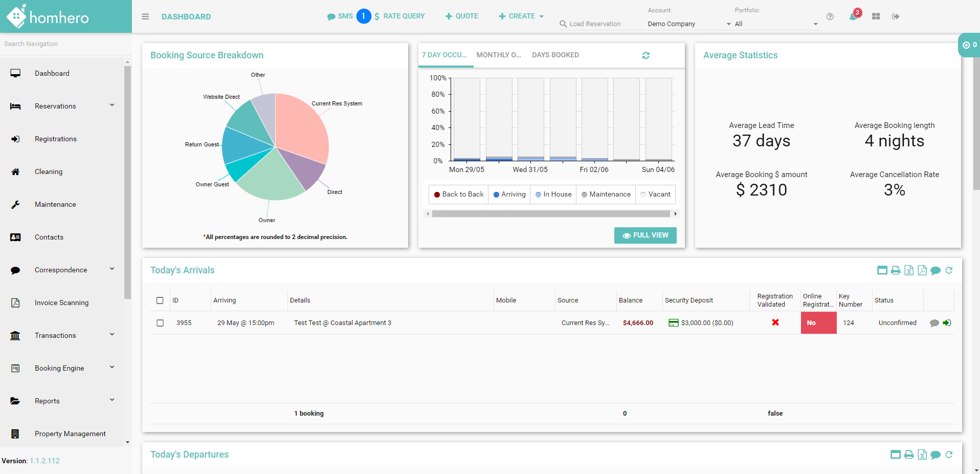This screenshot has height=474, width=980.
Task: Open the Create dropdown menu
Action: click(521, 16)
